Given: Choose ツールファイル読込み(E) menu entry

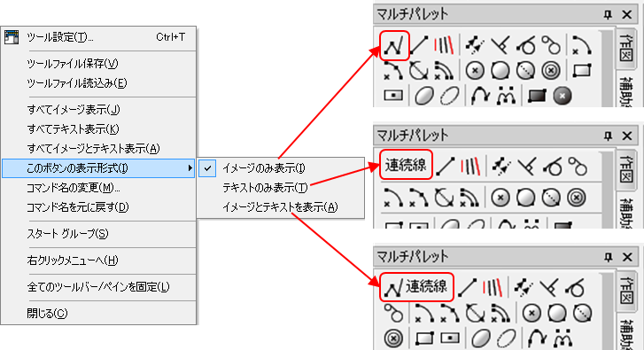Looking at the screenshot, I should click(98, 83).
